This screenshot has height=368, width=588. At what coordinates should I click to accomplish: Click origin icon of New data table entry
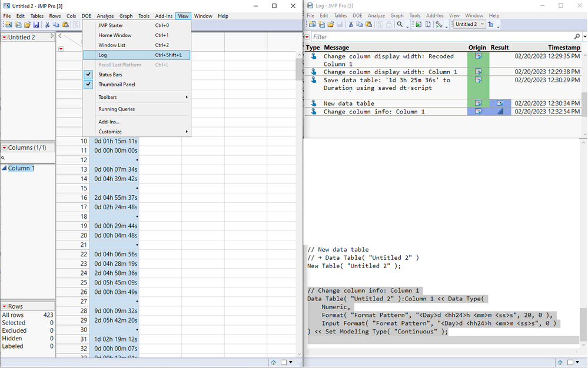[479, 103]
